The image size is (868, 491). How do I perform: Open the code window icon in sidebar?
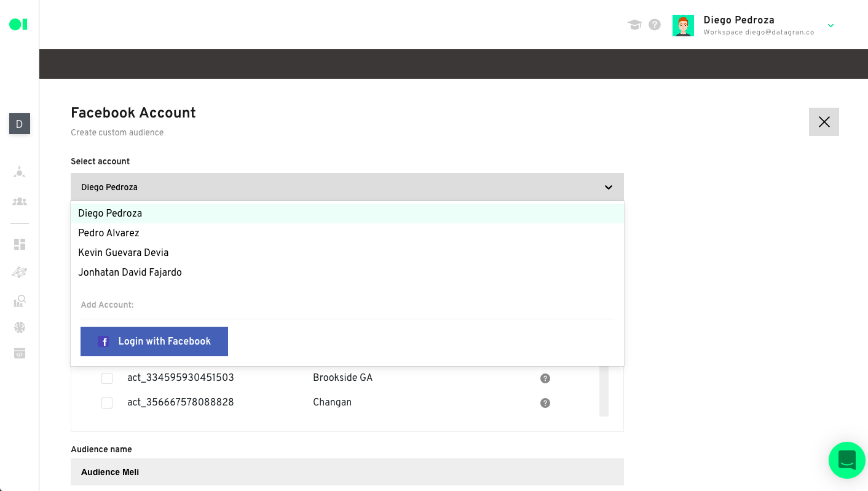point(19,353)
